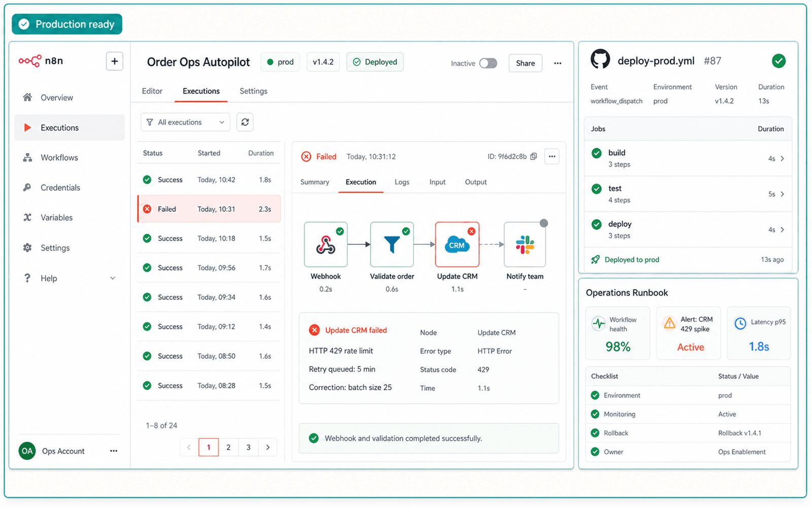The height and width of the screenshot is (508, 812).
Task: Open the Input tab
Action: tap(437, 182)
